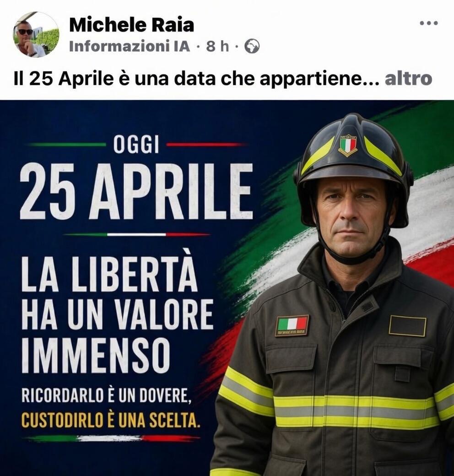
Task: Click the "OGGI" heading in the poster
Action: [x=136, y=145]
